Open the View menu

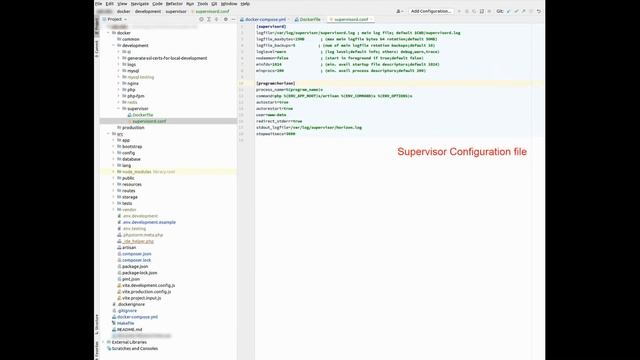122,4
